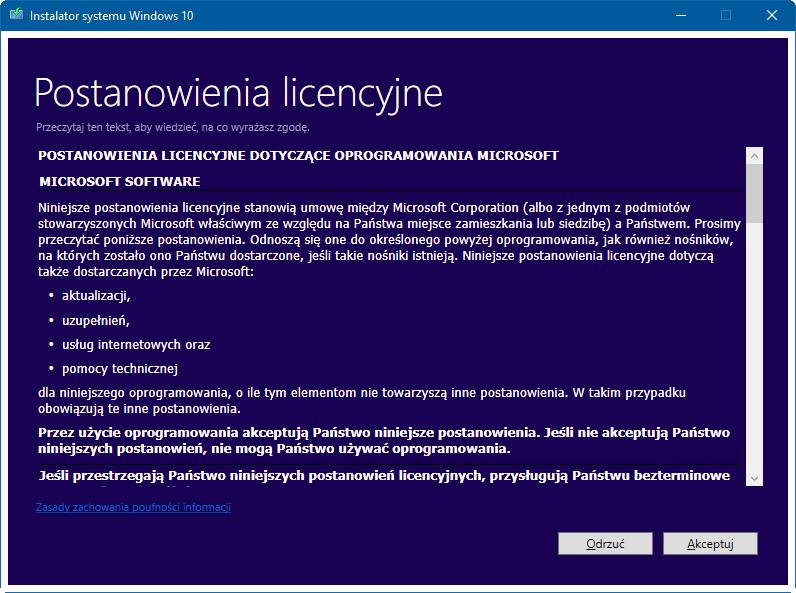Open the Zasady zachowania poufności informacji link

[134, 507]
